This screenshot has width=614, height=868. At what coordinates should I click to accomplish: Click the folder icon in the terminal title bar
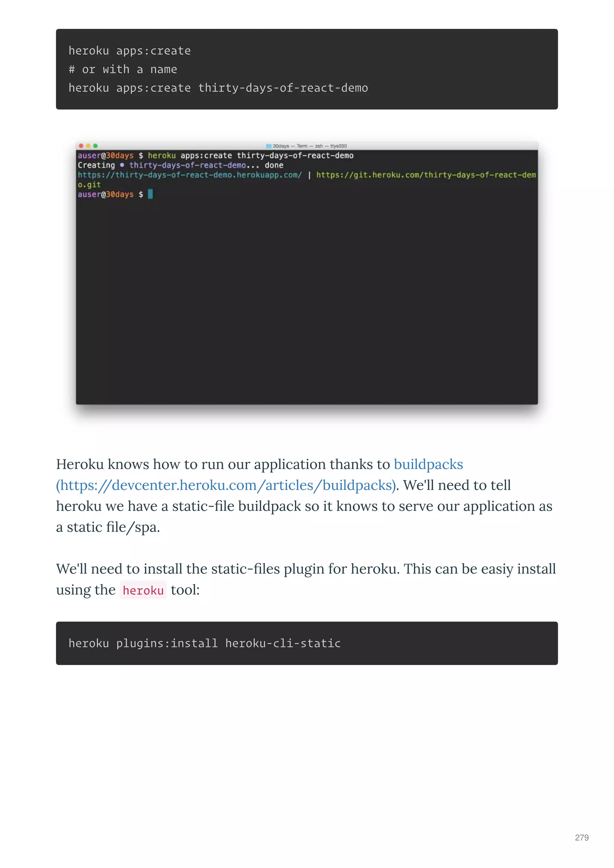coord(268,146)
